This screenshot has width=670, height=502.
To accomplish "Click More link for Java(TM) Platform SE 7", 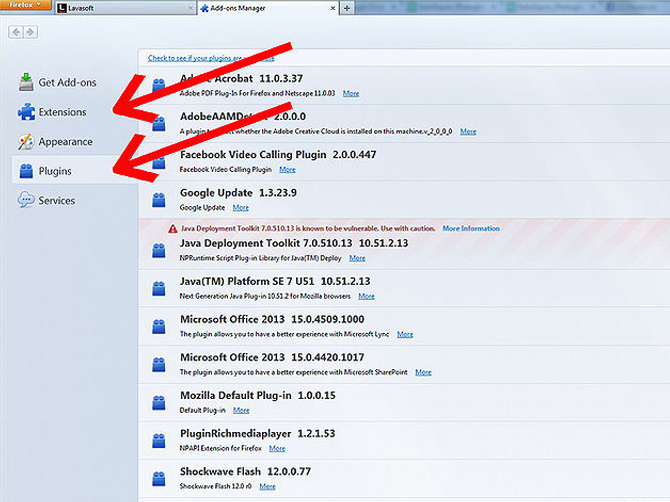I will (366, 296).
